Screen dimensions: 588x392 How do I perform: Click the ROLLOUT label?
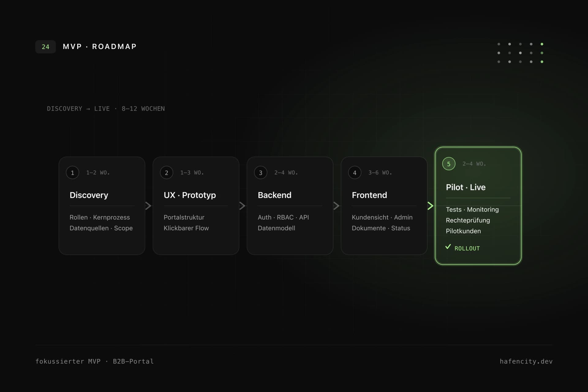[467, 248]
